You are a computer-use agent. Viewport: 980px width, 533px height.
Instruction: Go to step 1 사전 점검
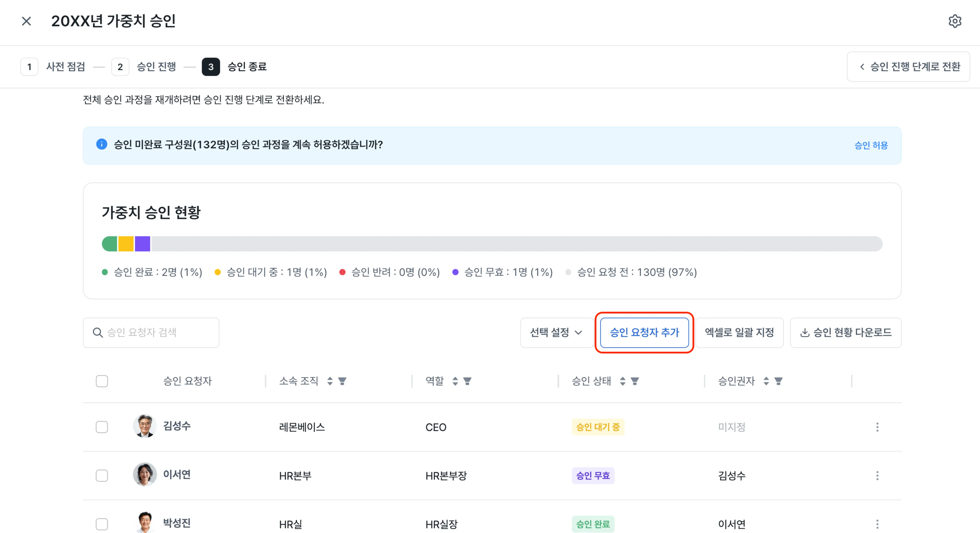click(x=53, y=67)
